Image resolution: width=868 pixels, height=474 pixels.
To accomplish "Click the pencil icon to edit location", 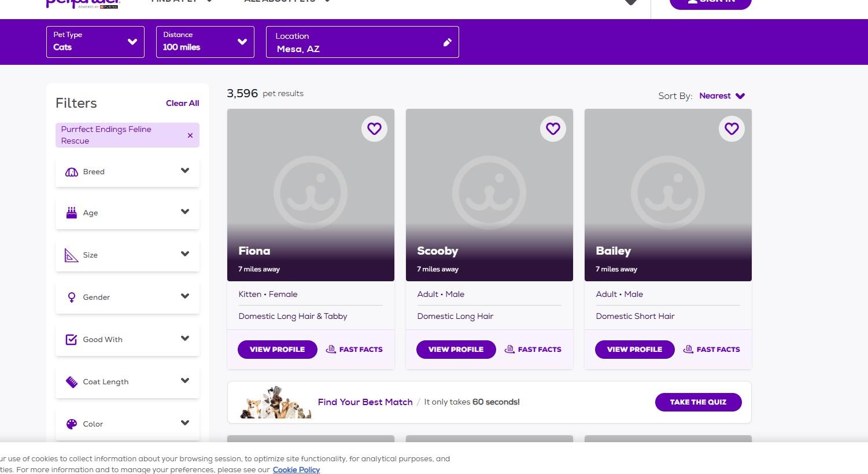I will coord(447,42).
